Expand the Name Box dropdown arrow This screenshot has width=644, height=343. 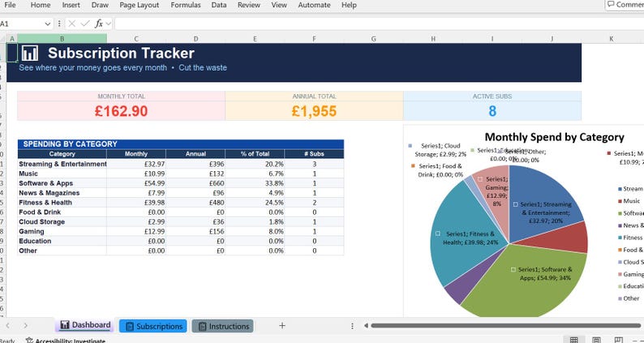click(x=48, y=24)
